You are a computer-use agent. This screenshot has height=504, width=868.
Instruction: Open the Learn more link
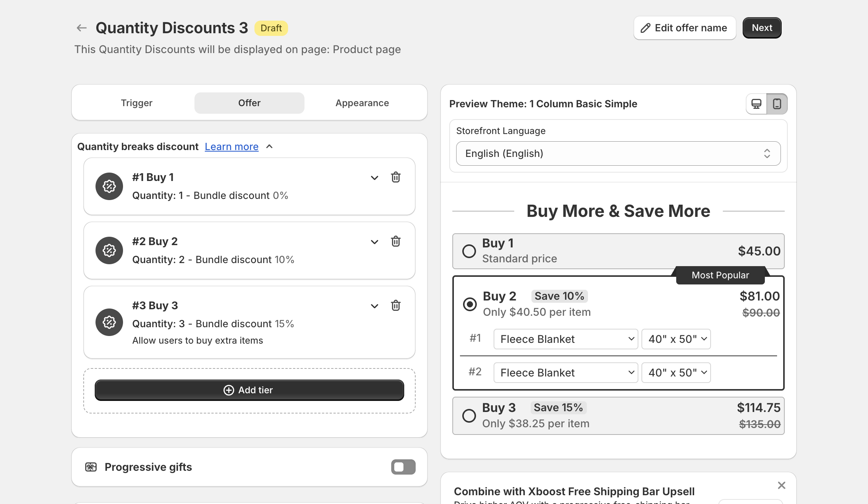click(x=232, y=147)
